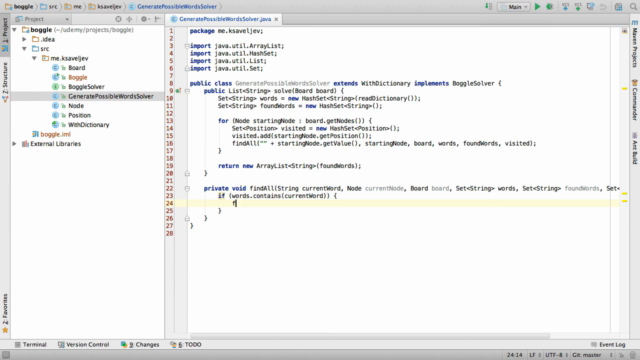Click the revert undo arrow icon
640x360 pixels.
pyautogui.click(x=603, y=7)
